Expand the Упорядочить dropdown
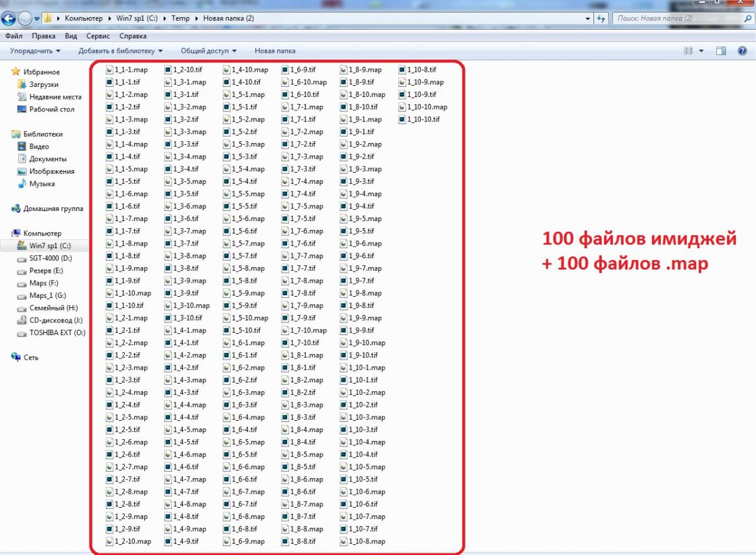This screenshot has height=555, width=756. click(x=35, y=51)
